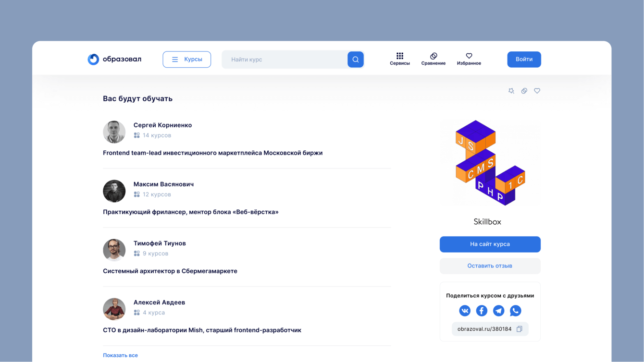Screen dimensions: 644x362
Task: Click the course count icon under Максим Васянович
Action: tap(137, 194)
